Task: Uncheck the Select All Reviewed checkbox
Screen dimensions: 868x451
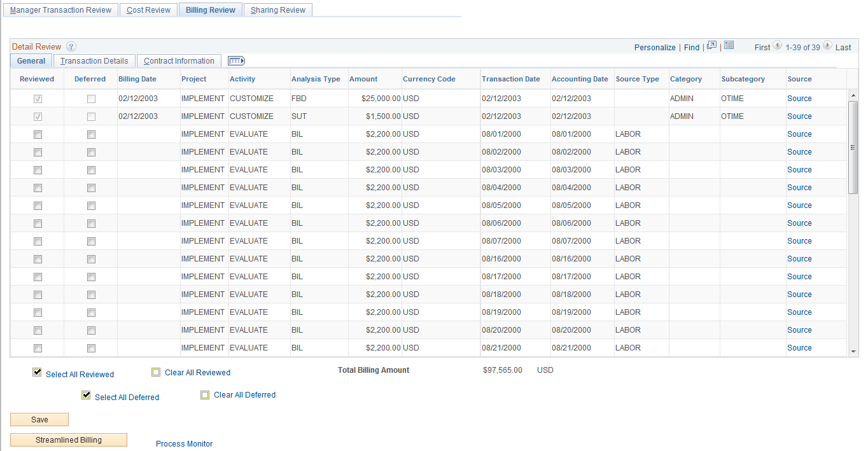Action: coord(37,372)
